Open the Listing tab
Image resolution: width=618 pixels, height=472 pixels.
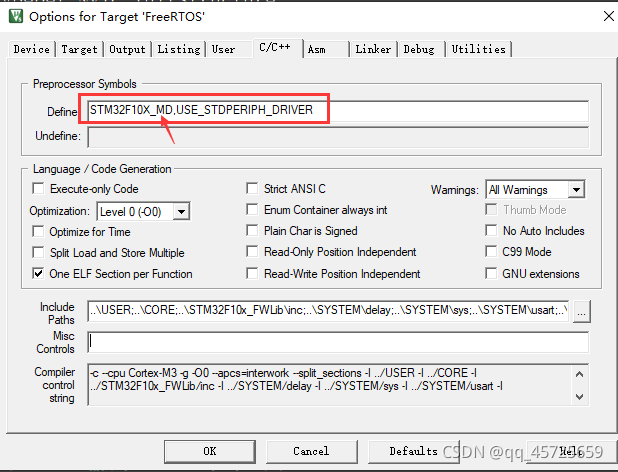tap(179, 50)
